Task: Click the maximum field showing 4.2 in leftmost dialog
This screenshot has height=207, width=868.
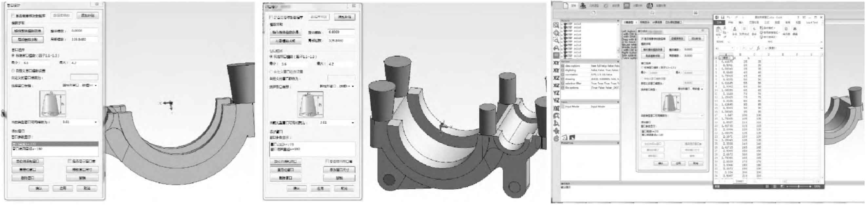Action: pyautogui.click(x=84, y=63)
